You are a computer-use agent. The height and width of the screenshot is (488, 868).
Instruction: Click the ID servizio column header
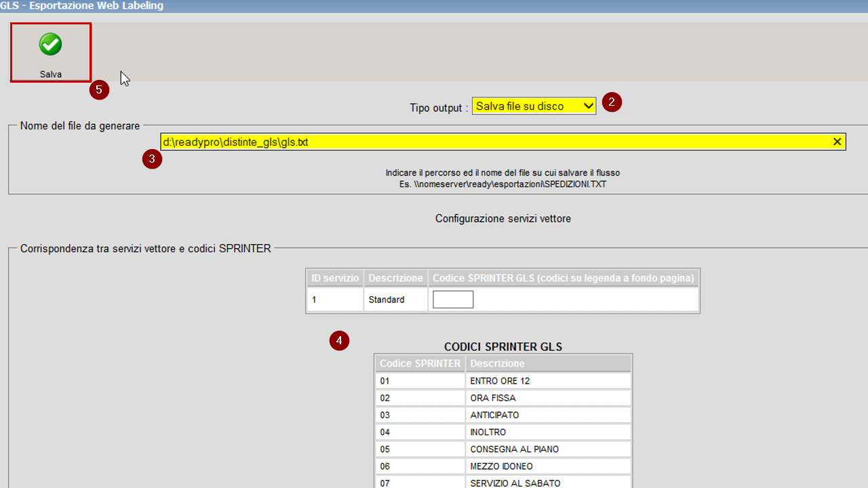pos(335,278)
